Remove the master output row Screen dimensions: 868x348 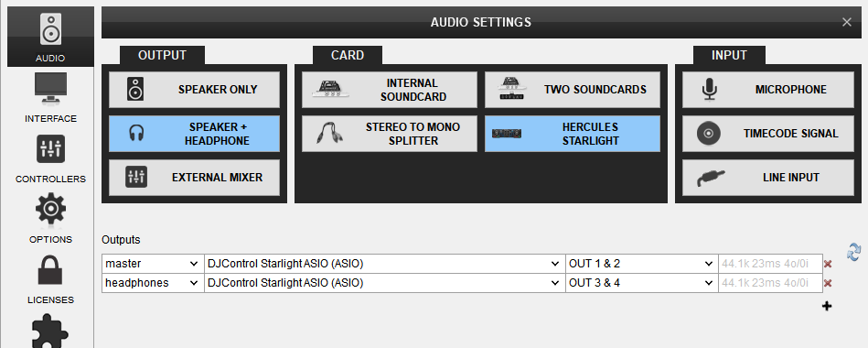click(828, 265)
